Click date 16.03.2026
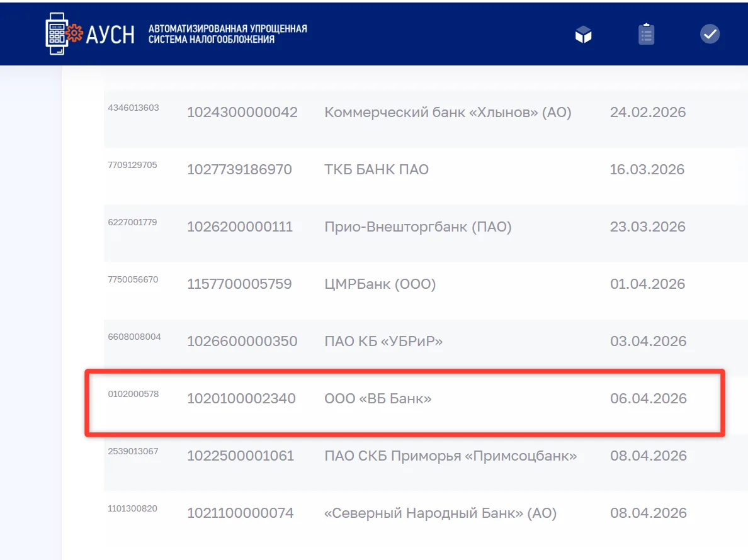 (x=647, y=169)
